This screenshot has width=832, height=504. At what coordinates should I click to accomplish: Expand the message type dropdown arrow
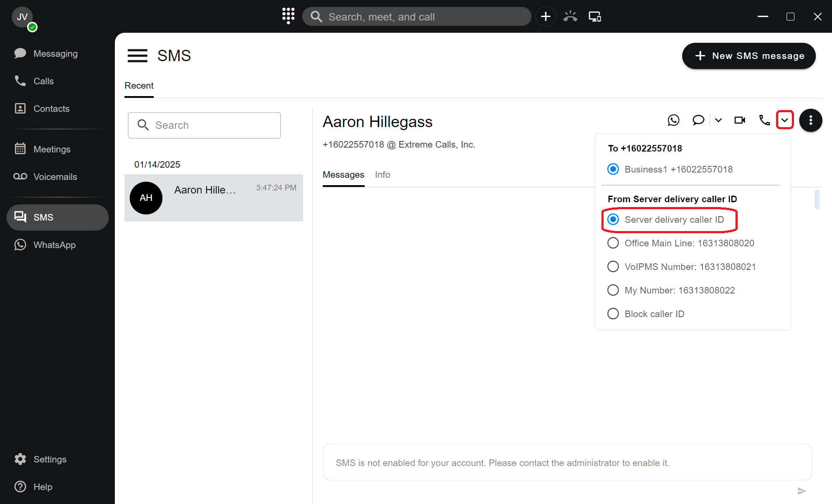[x=718, y=120]
